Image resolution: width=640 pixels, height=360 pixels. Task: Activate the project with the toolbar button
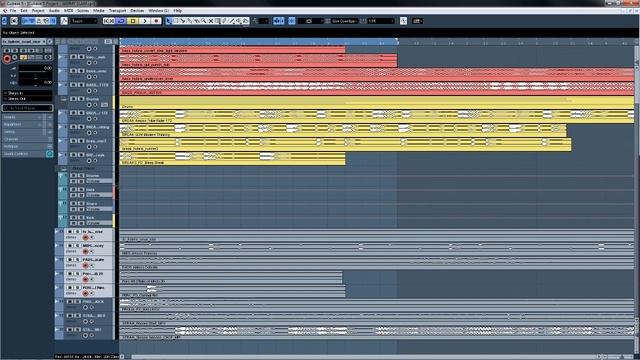coord(4,21)
